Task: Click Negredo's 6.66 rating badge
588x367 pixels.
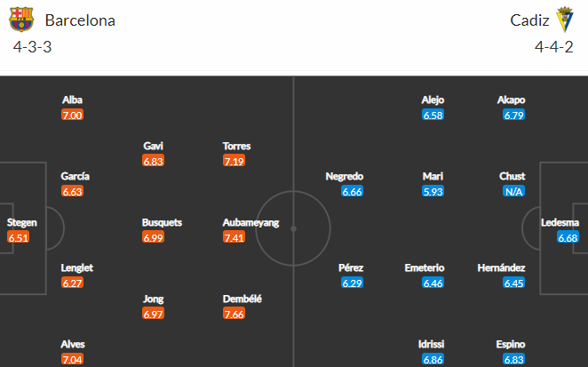Action: [352, 191]
